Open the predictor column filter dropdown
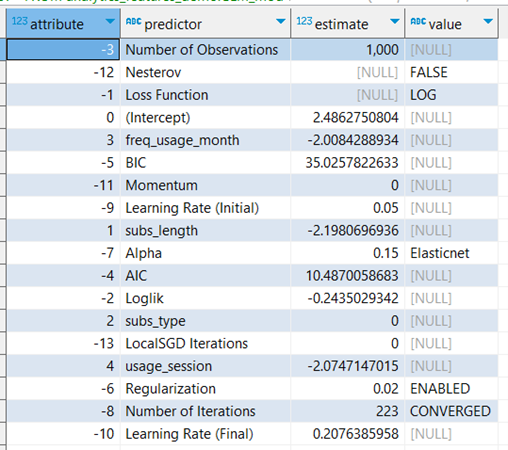 tap(281, 22)
